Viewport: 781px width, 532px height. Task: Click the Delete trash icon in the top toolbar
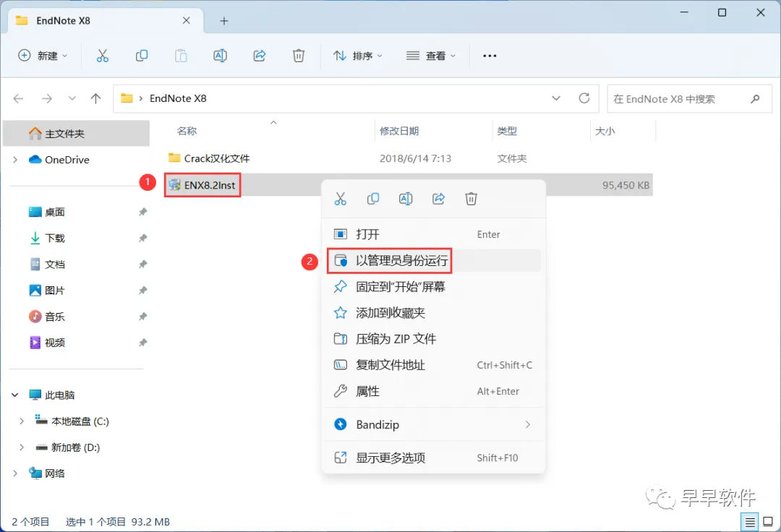pos(299,56)
